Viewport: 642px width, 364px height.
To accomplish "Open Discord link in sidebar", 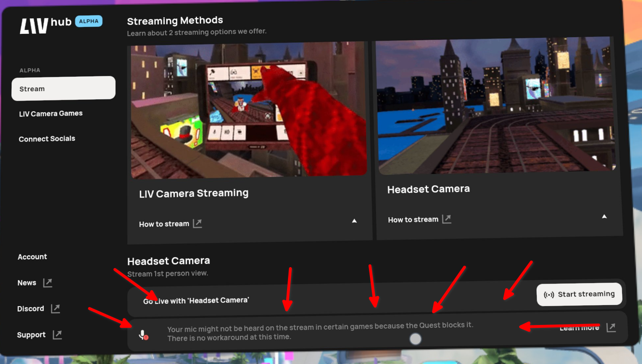I will pyautogui.click(x=31, y=309).
